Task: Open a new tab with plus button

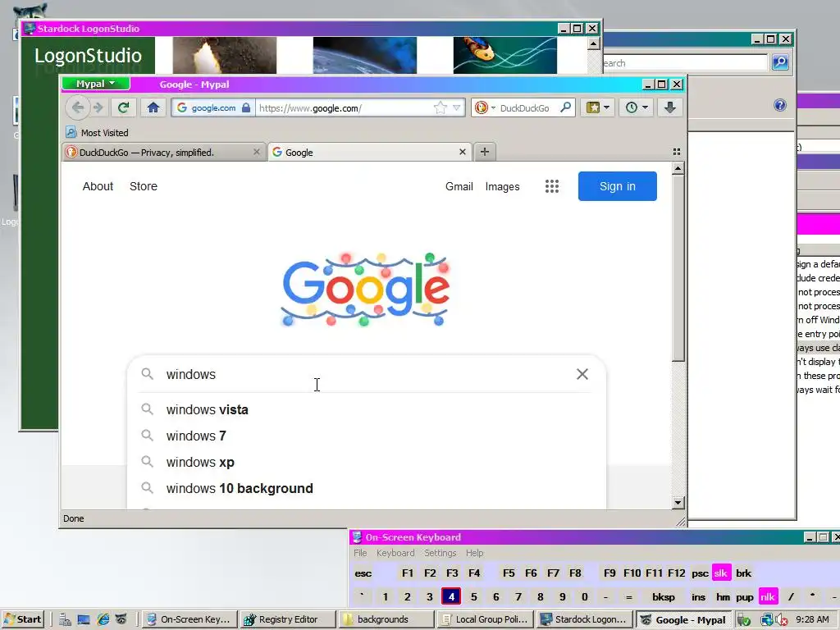Action: click(x=484, y=152)
